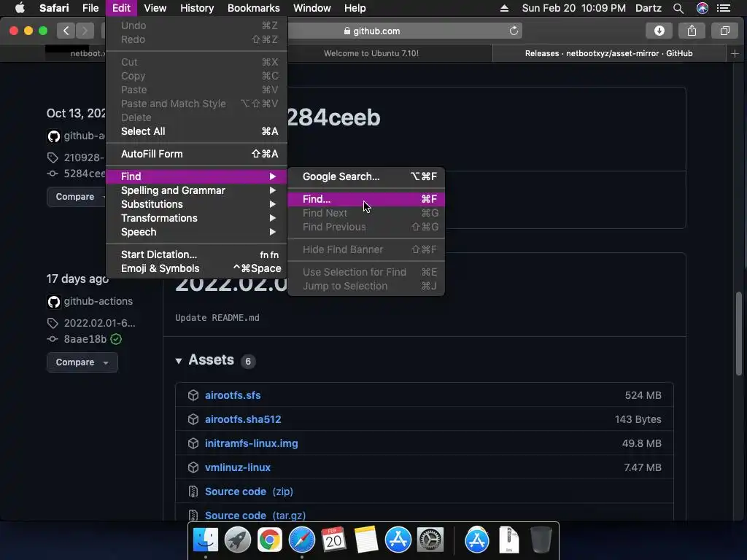This screenshot has height=560, width=747.
Task: Click green check status next to 8aae18b
Action: tap(116, 339)
